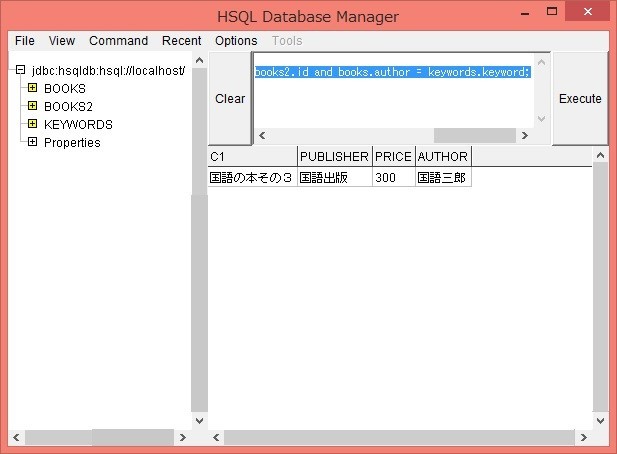Select the author cell 国語三郎

coord(443,177)
